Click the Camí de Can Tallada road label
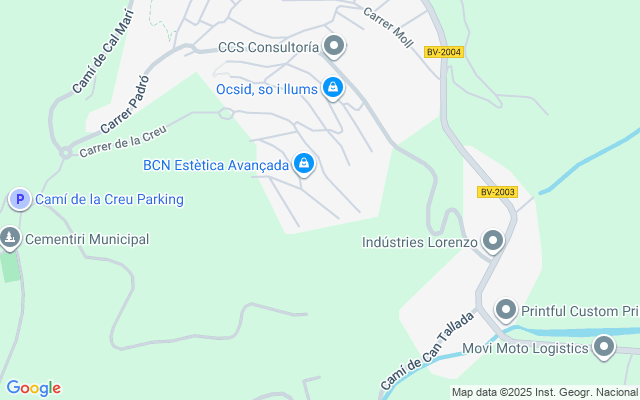 pos(428,351)
